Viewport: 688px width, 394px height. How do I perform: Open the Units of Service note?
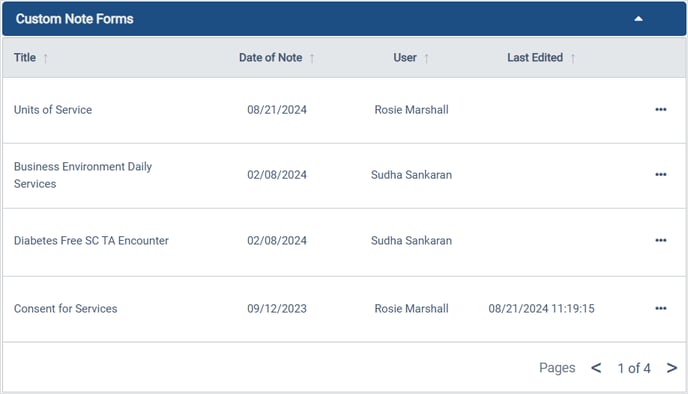click(x=53, y=110)
